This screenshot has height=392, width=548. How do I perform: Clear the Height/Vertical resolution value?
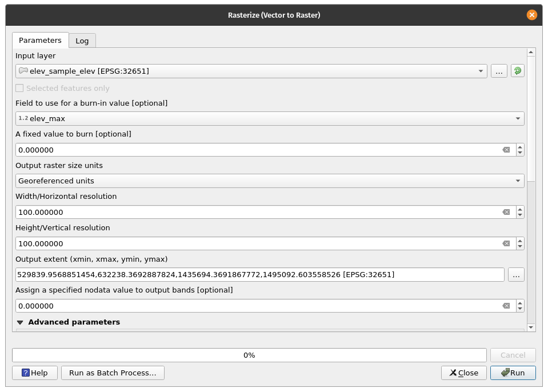tap(506, 243)
